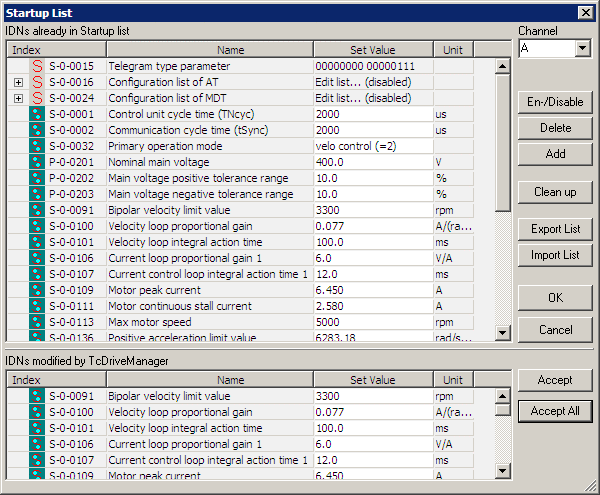
Task: Click the Accept button
Action: tap(555, 380)
